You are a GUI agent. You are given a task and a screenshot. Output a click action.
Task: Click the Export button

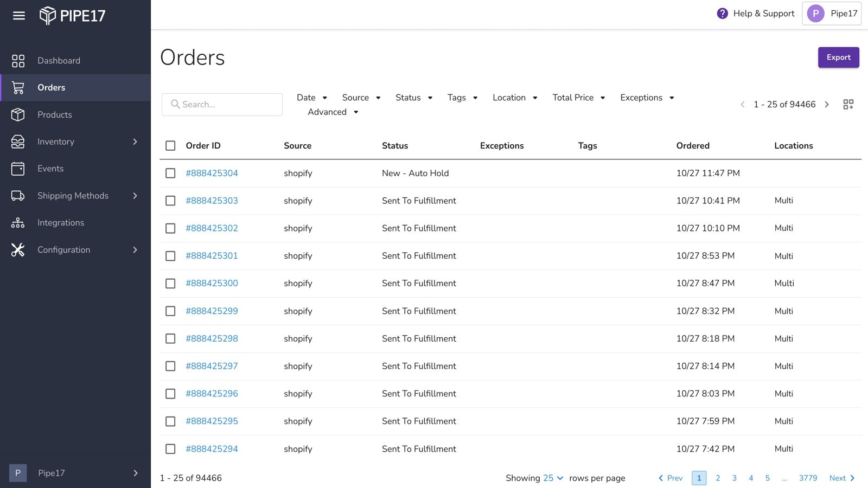pyautogui.click(x=838, y=57)
